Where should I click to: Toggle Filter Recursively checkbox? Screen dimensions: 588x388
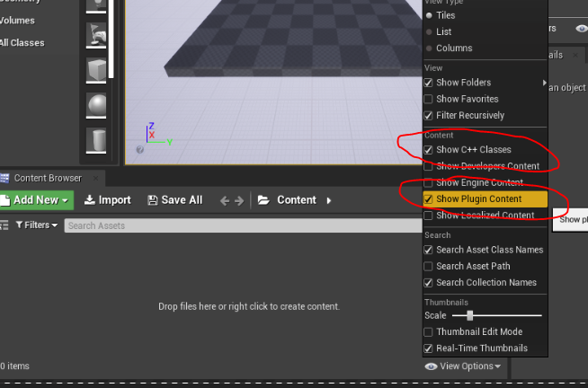[x=428, y=115]
